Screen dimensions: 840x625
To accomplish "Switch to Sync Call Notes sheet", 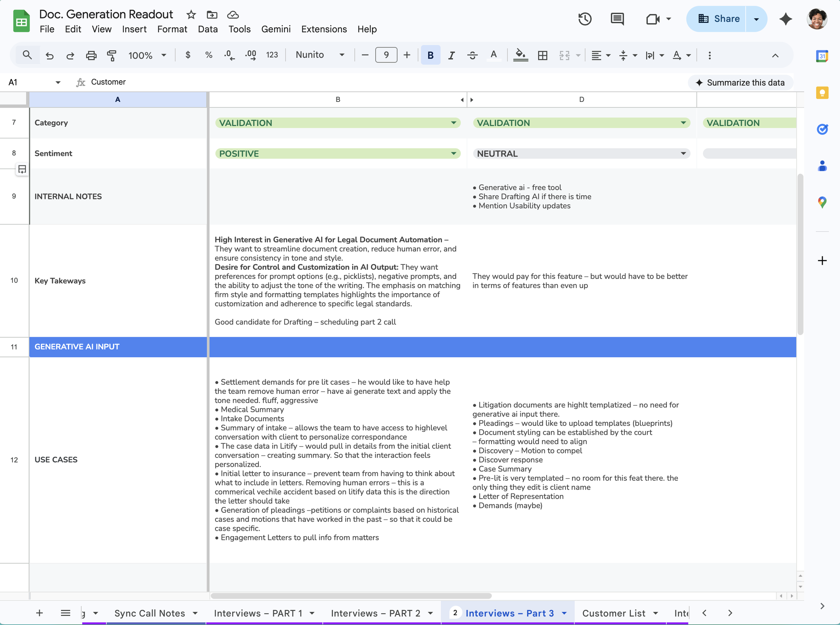I will coord(150,613).
